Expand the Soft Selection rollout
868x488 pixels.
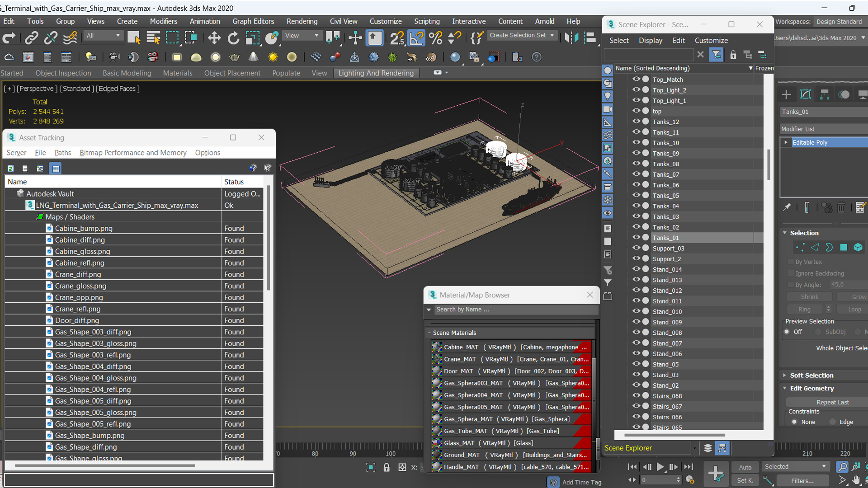pyautogui.click(x=811, y=375)
